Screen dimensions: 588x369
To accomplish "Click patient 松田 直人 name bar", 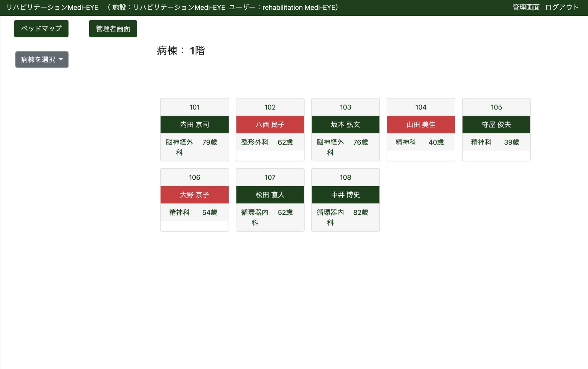I will coord(270,195).
